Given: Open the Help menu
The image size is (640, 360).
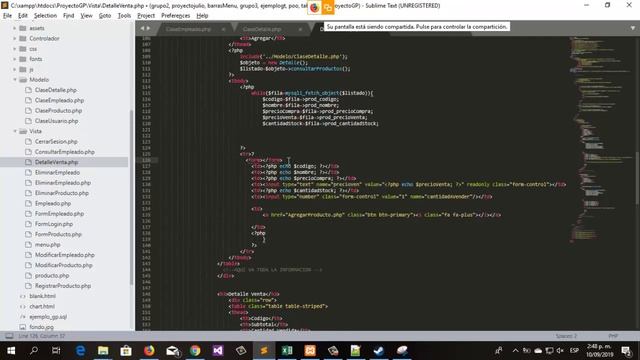Looking at the screenshot, I should [x=202, y=16].
